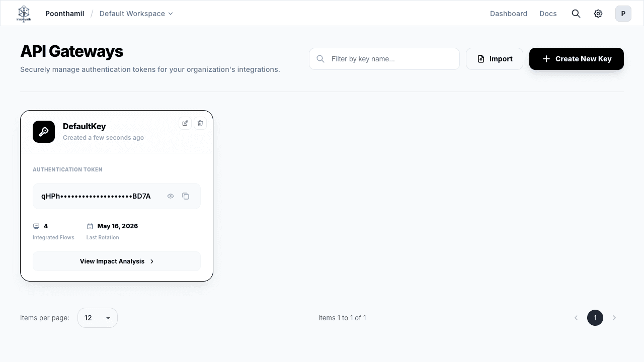Open View Impact Analysis

[117, 261]
